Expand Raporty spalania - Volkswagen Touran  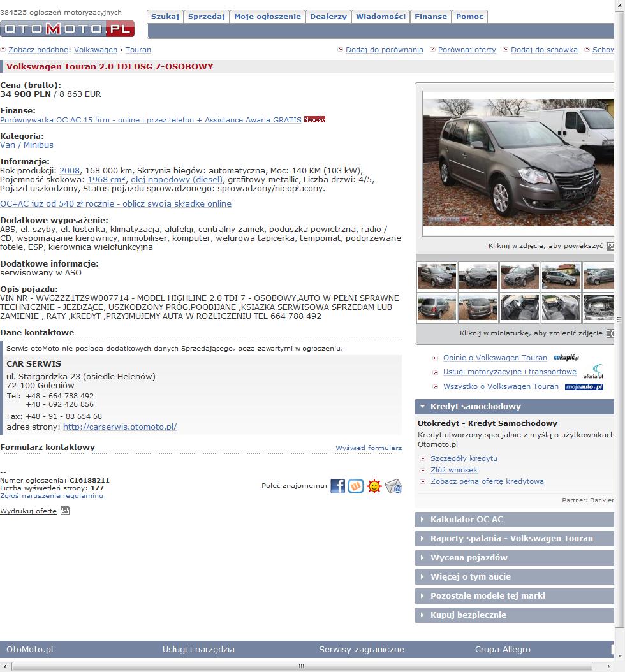pyautogui.click(x=515, y=539)
